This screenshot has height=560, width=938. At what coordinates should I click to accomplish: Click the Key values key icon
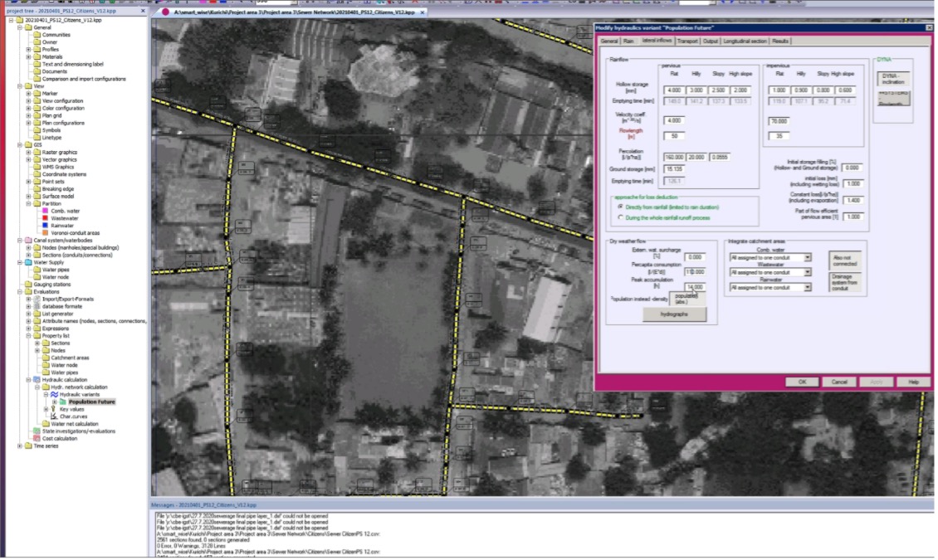(x=54, y=409)
